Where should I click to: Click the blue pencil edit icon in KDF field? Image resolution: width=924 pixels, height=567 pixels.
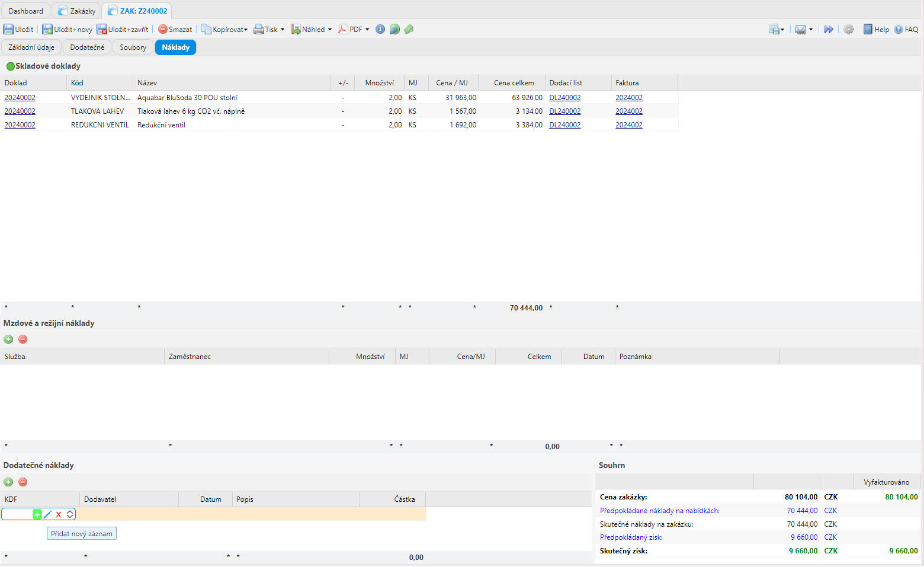48,514
